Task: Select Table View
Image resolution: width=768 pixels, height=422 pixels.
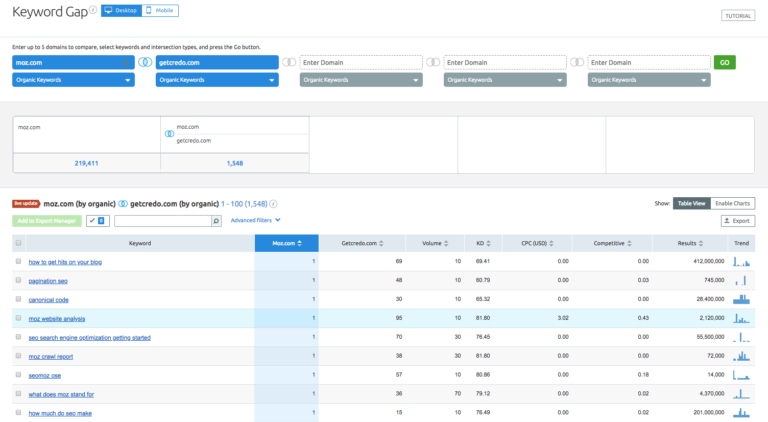Action: tap(692, 203)
